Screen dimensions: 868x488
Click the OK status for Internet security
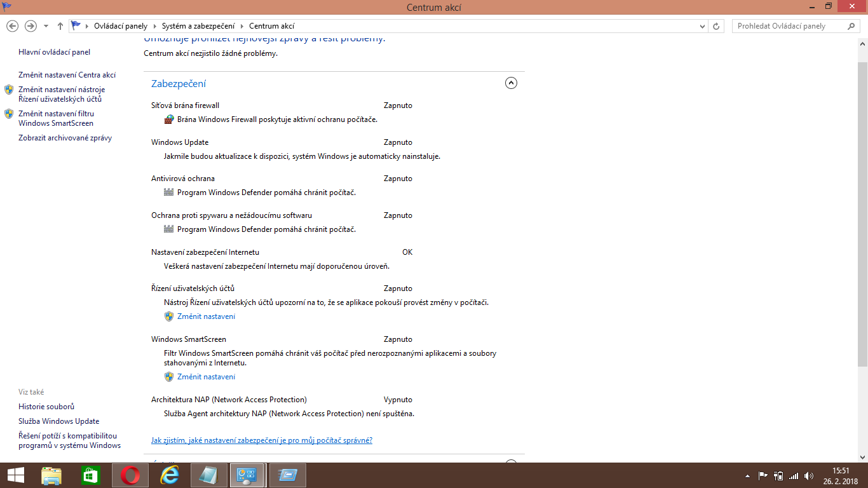pos(407,252)
